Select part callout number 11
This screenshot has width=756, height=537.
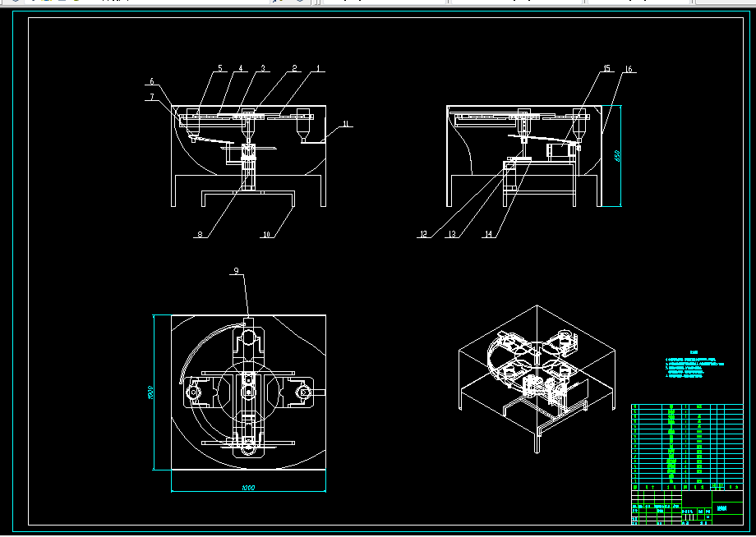[x=346, y=124]
